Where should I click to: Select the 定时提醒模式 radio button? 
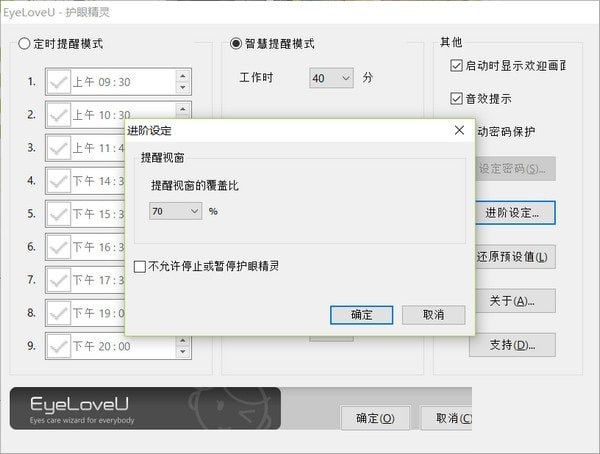[x=24, y=44]
